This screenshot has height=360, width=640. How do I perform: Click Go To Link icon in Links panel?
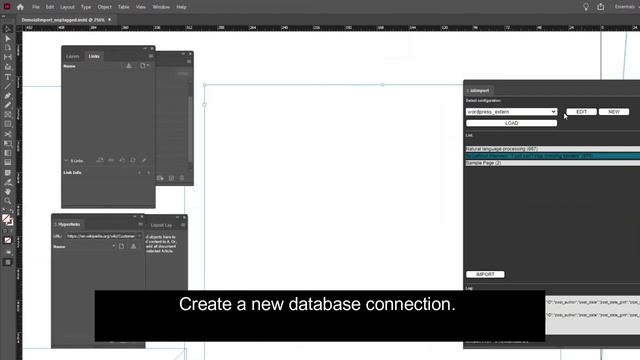122,160
